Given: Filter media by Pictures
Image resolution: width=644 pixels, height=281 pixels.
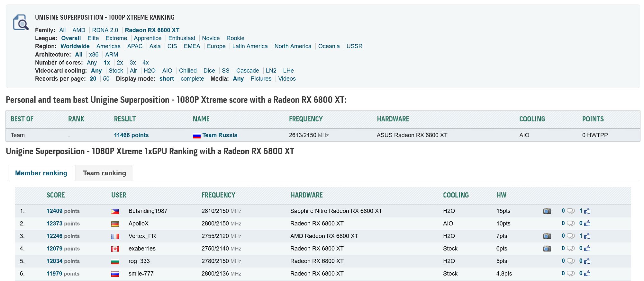Looking at the screenshot, I should (261, 79).
